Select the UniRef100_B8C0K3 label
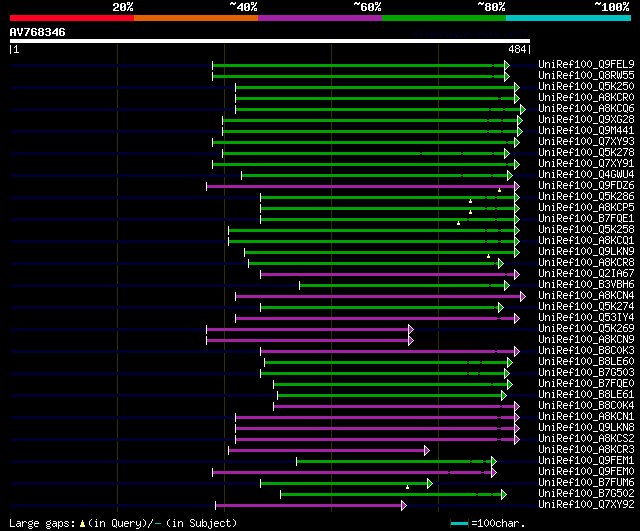 586,351
